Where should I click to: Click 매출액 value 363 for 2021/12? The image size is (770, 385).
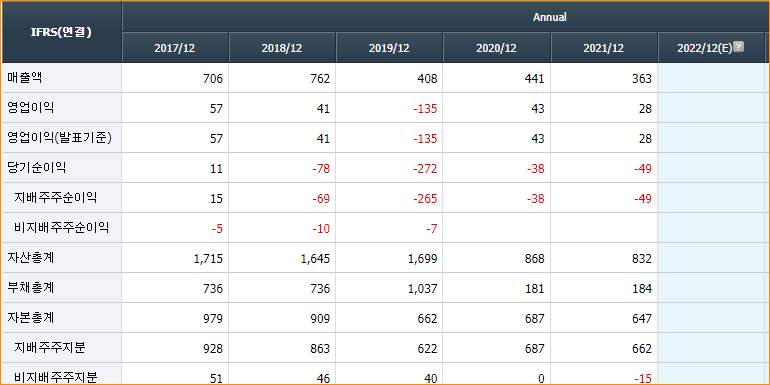pyautogui.click(x=641, y=79)
